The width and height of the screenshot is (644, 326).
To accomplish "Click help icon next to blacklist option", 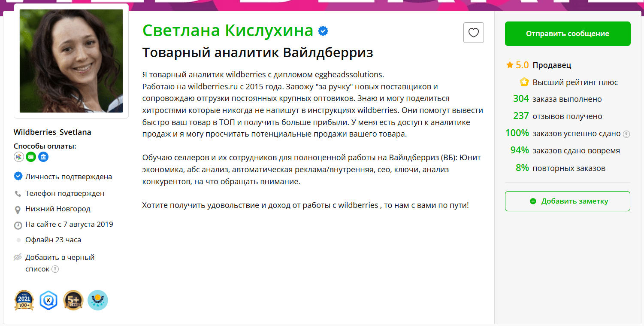I will pyautogui.click(x=55, y=269).
